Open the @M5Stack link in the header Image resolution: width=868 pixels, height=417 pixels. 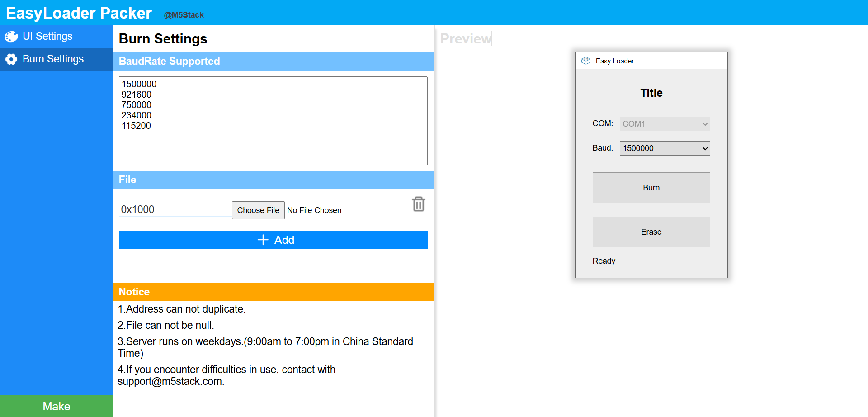[184, 15]
